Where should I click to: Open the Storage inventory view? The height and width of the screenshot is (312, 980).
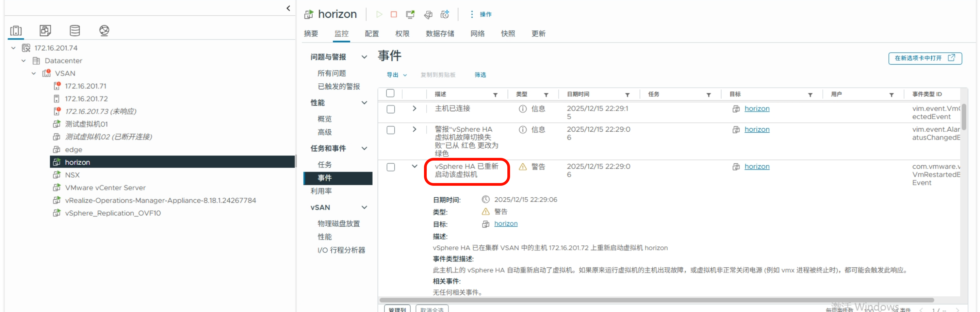tap(75, 30)
